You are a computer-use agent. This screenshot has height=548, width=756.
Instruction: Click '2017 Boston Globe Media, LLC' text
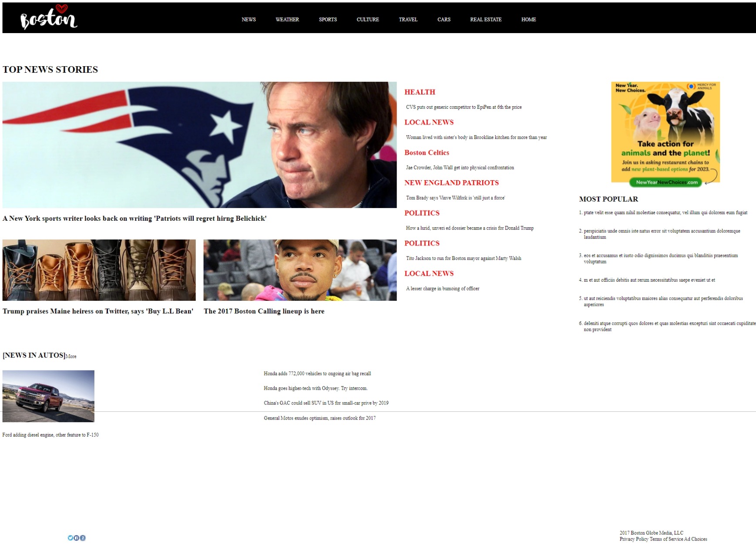coord(652,533)
